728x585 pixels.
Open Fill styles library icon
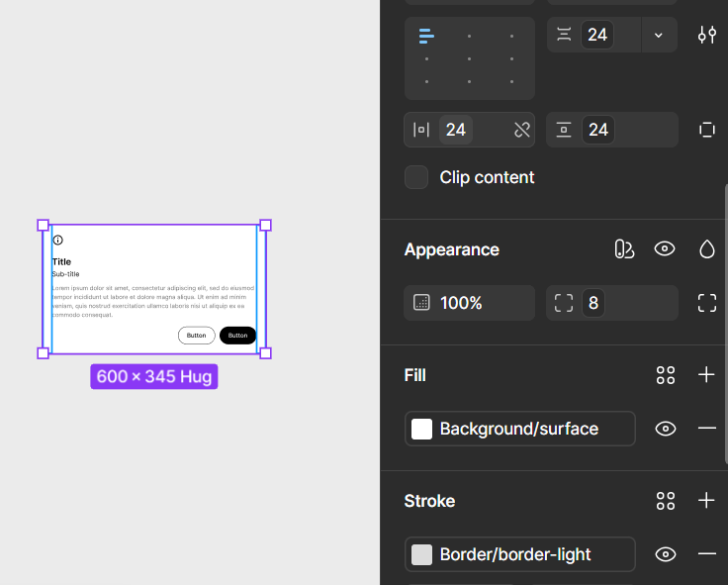pyautogui.click(x=666, y=375)
